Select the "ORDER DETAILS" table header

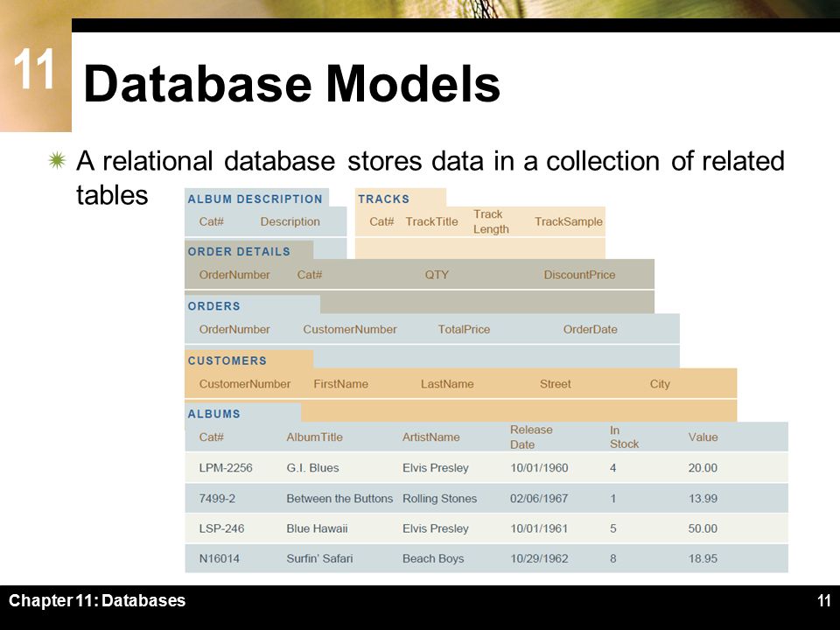(x=239, y=251)
